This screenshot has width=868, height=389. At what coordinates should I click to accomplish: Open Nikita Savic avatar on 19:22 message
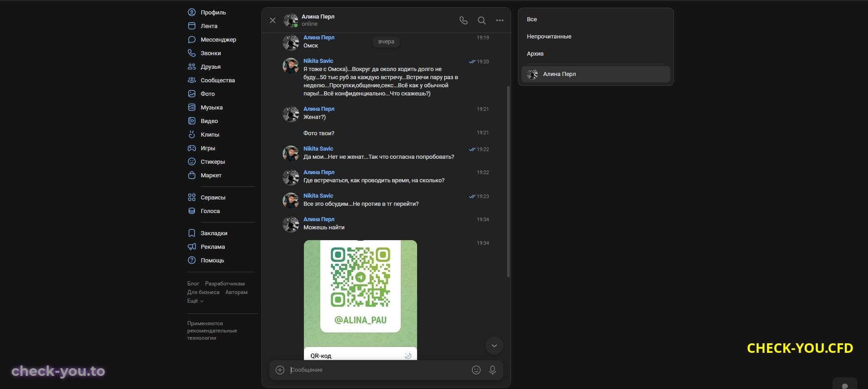[x=291, y=154]
